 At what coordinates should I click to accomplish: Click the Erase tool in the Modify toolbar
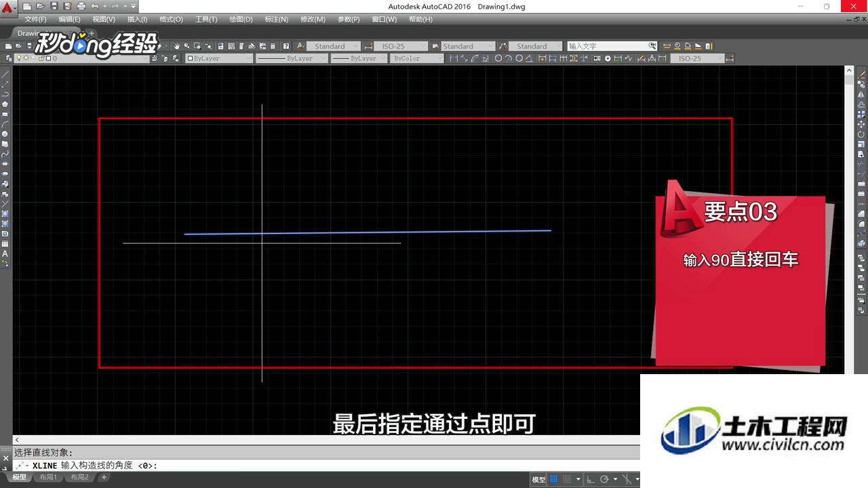click(x=862, y=75)
